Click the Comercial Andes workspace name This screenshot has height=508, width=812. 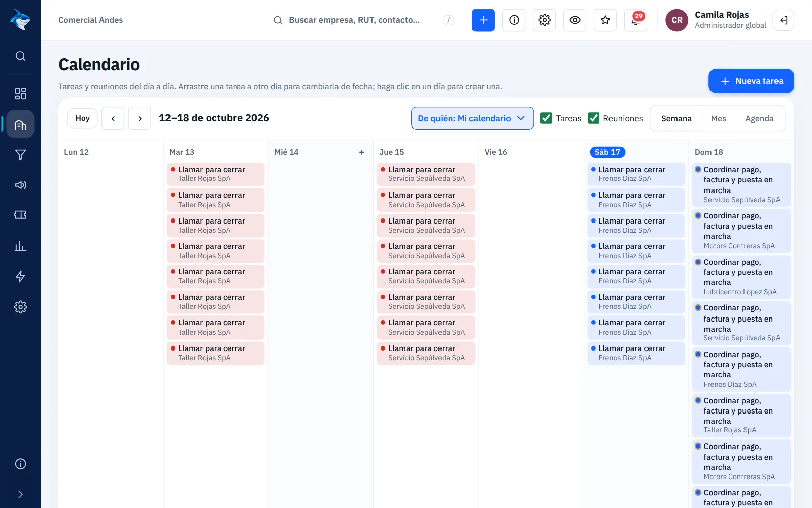pos(90,20)
